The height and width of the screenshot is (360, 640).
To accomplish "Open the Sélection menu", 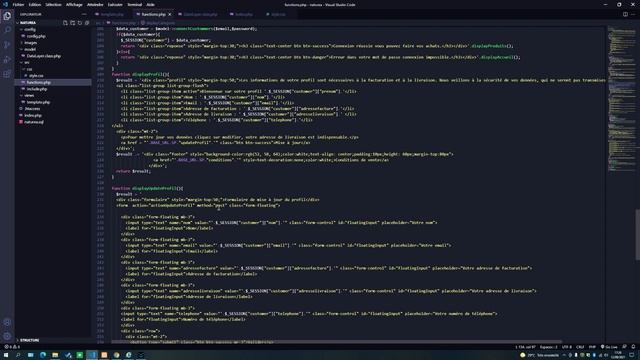I will [53, 4].
